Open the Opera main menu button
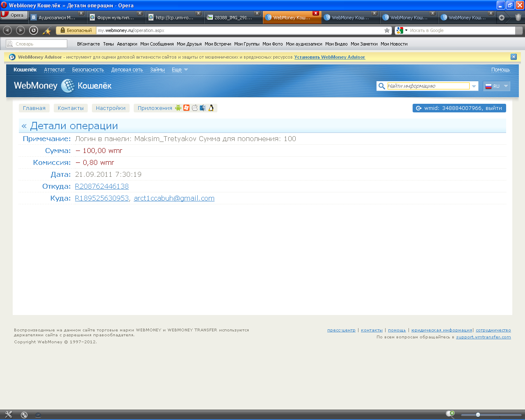This screenshot has width=525, height=420. pyautogui.click(x=14, y=15)
